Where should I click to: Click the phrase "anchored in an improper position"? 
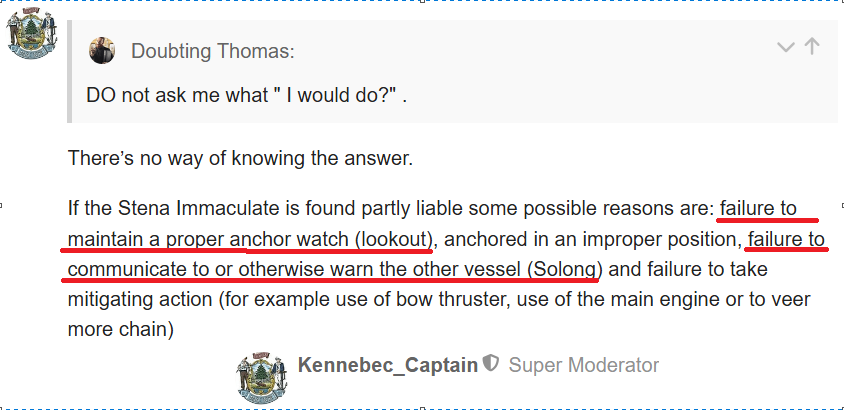tap(593, 239)
